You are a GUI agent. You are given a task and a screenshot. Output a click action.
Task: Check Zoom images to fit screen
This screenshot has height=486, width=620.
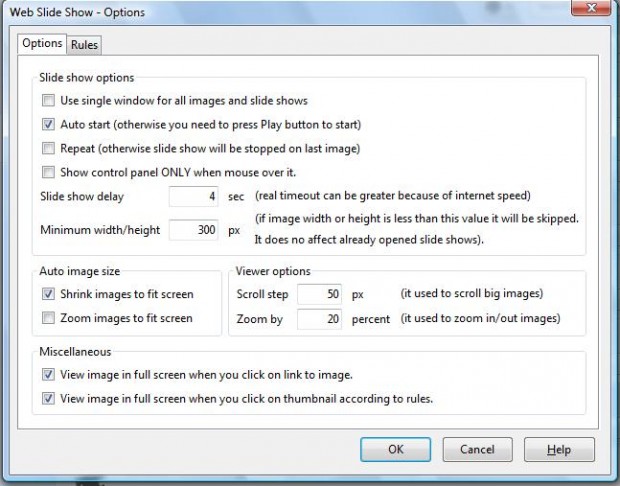point(48,318)
